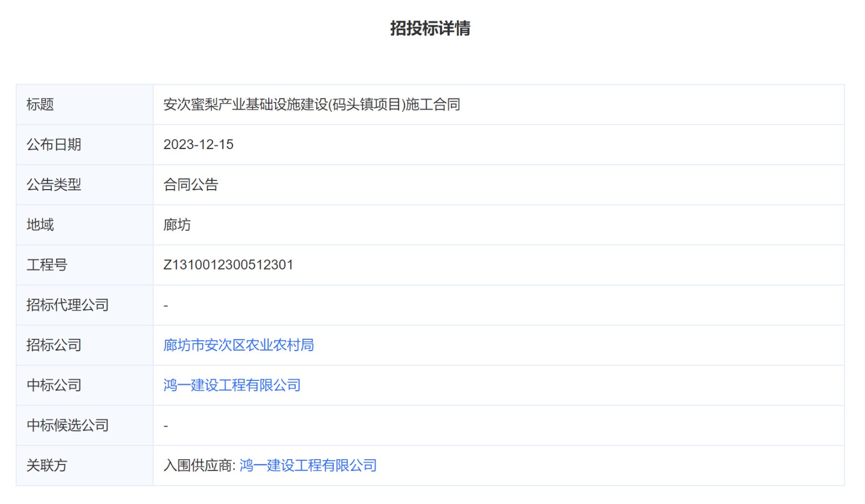Click the 招标代理公司 row label
865x504 pixels.
[x=68, y=305]
